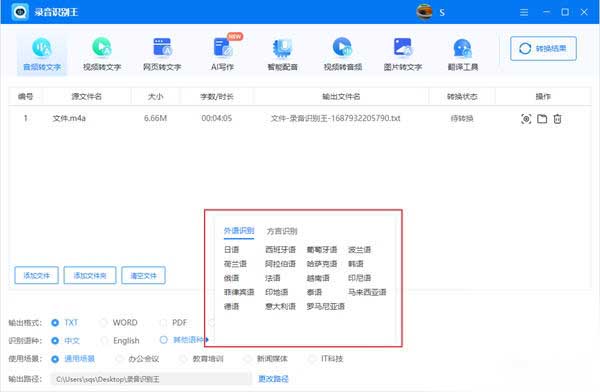Image resolution: width=600 pixels, height=392 pixels.
Task: Click the 转换状态 column header
Action: click(462, 96)
